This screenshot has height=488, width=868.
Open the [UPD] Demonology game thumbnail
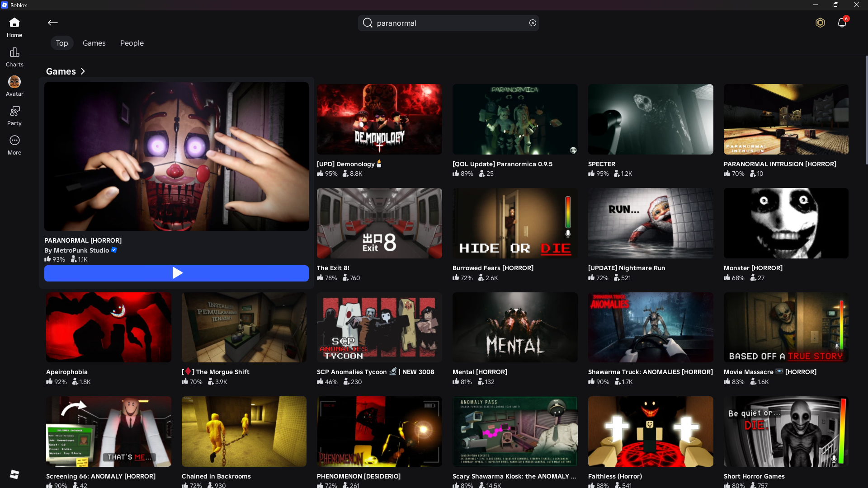click(x=379, y=119)
